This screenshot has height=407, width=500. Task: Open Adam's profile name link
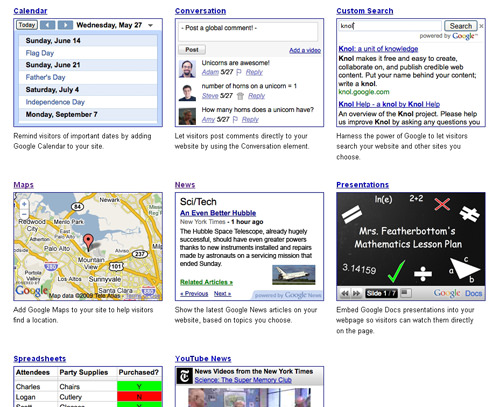click(210, 72)
